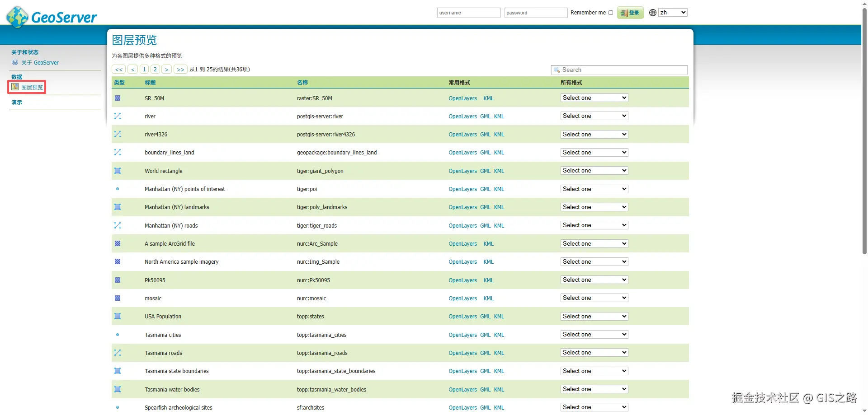Click point icon for Manhattan points of interest
Viewport: 868px width, 415px height.
118,189
